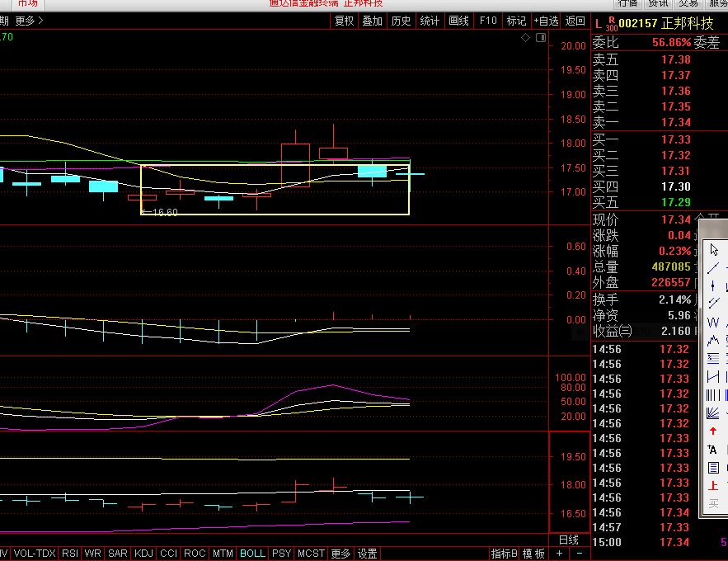Select the horizontal retracement lines tool
728x561 pixels.
[x=713, y=359]
